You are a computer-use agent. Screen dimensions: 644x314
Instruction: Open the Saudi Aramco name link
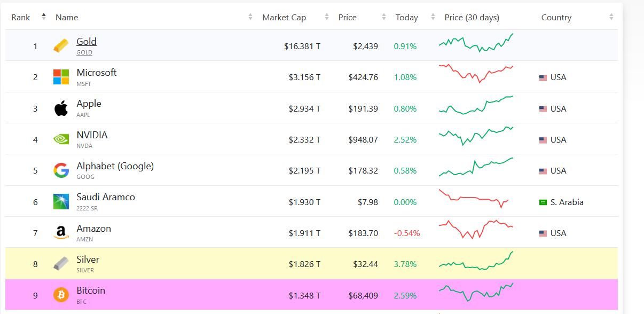tap(106, 197)
